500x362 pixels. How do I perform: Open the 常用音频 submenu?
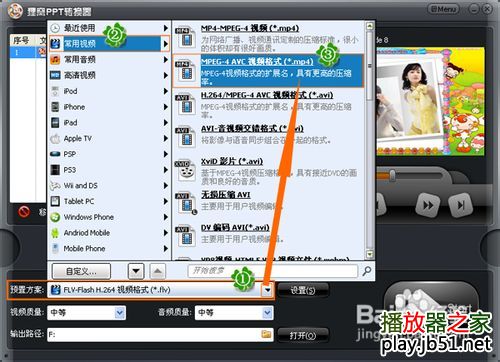point(109,59)
